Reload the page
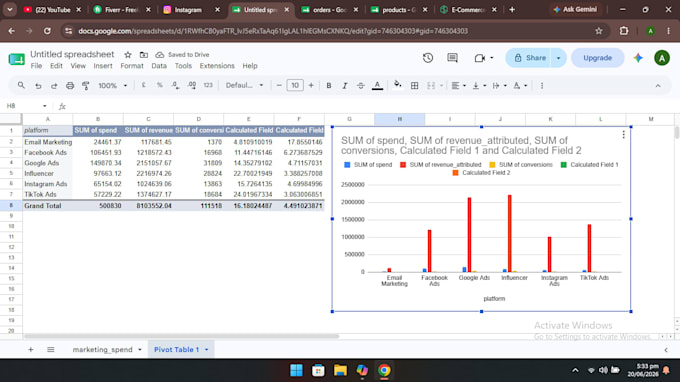The width and height of the screenshot is (680, 382). coord(47,31)
